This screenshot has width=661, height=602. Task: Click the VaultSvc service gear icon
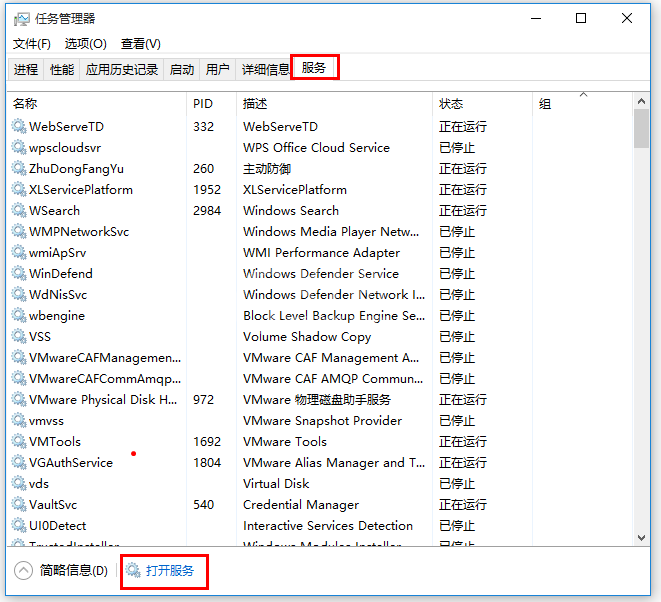pyautogui.click(x=19, y=504)
